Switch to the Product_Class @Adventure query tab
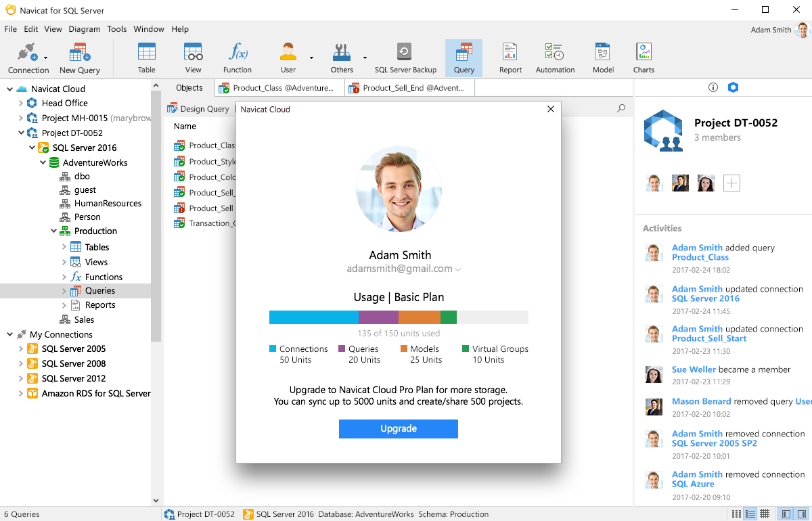The width and height of the screenshot is (812, 521). point(279,88)
